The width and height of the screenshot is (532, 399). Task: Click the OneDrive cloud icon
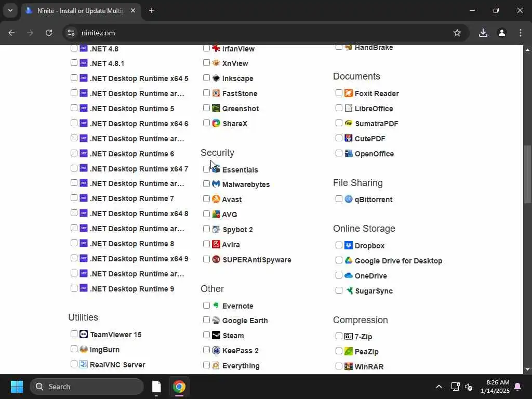click(349, 275)
